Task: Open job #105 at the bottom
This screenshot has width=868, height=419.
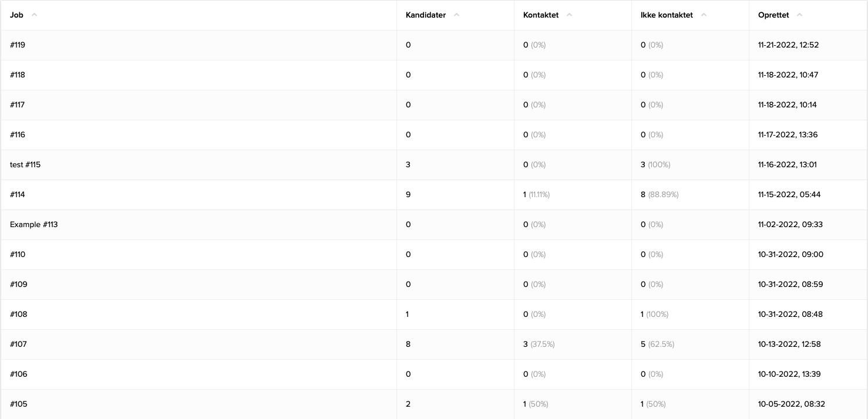Action: pyautogui.click(x=18, y=404)
